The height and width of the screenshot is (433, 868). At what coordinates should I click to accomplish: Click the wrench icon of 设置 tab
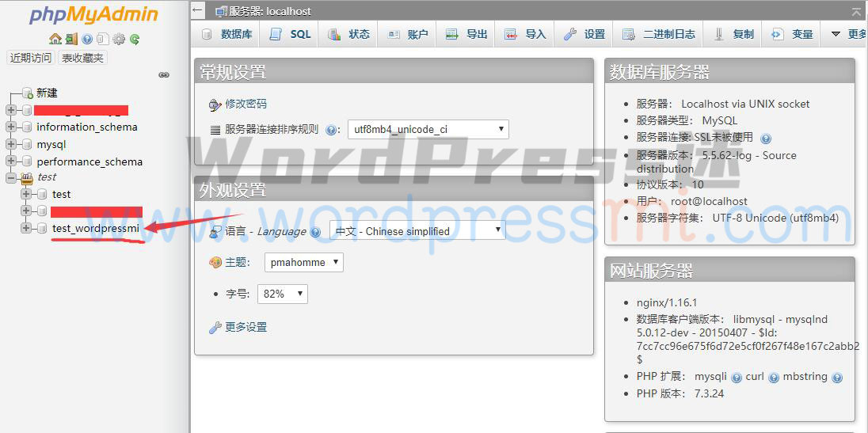click(x=570, y=34)
